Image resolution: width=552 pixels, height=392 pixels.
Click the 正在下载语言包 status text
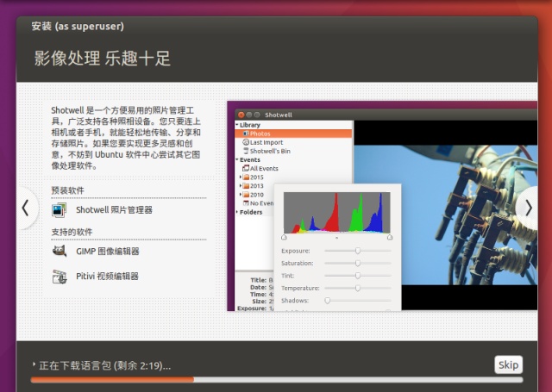point(105,365)
